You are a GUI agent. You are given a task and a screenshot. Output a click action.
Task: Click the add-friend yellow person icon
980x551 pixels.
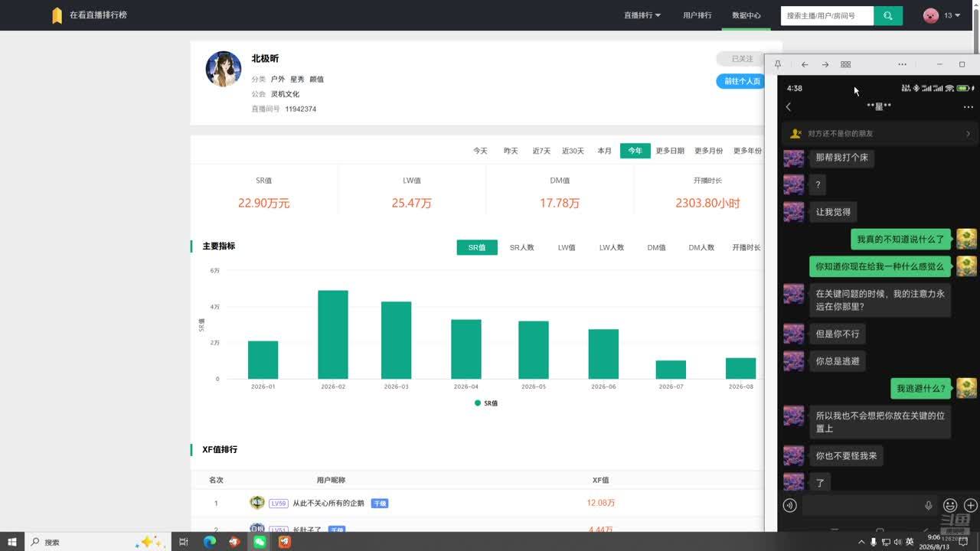coord(795,133)
